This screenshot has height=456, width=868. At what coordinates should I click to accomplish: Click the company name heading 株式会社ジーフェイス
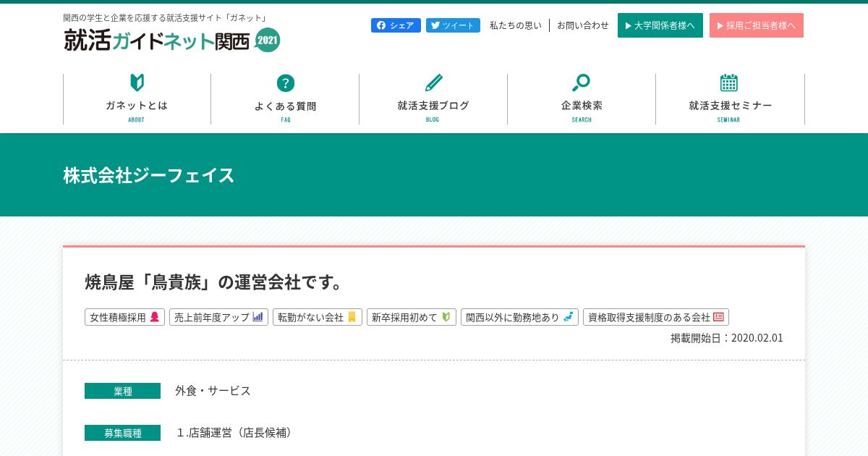pyautogui.click(x=149, y=175)
